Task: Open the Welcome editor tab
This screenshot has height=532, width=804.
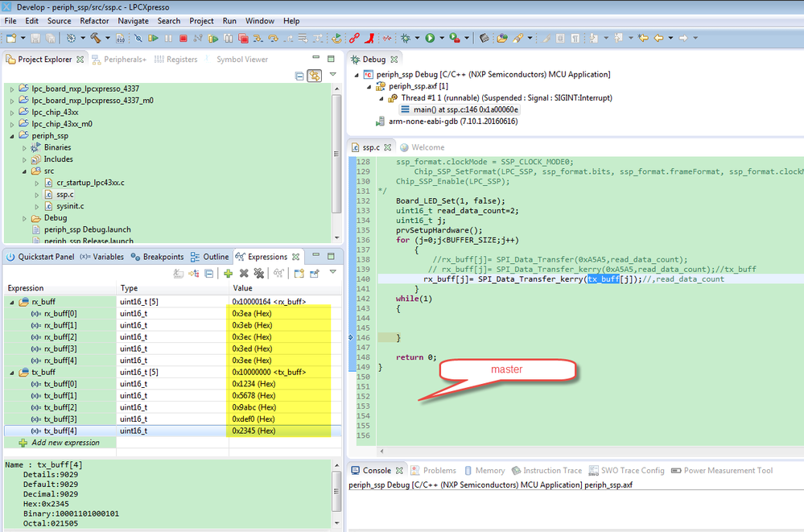Action: pos(423,148)
